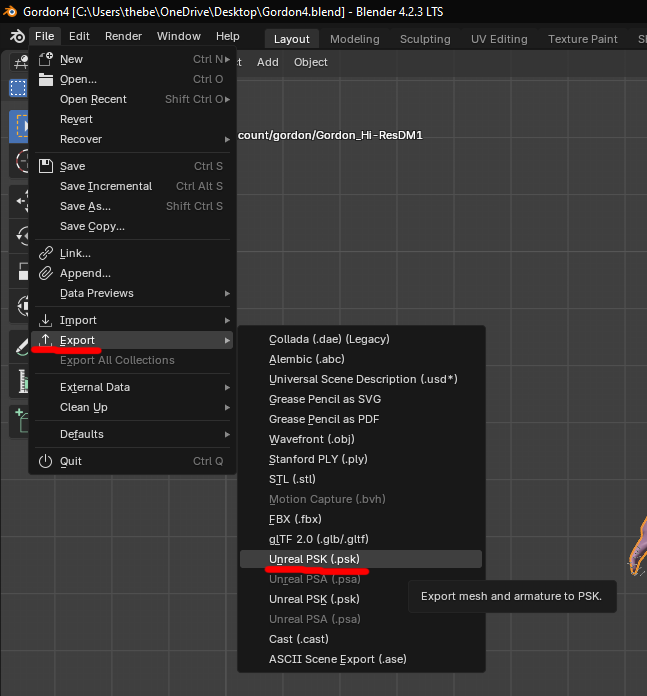Image resolution: width=647 pixels, height=696 pixels.
Task: Expand the Defaults submenu arrow
Action: (x=227, y=435)
